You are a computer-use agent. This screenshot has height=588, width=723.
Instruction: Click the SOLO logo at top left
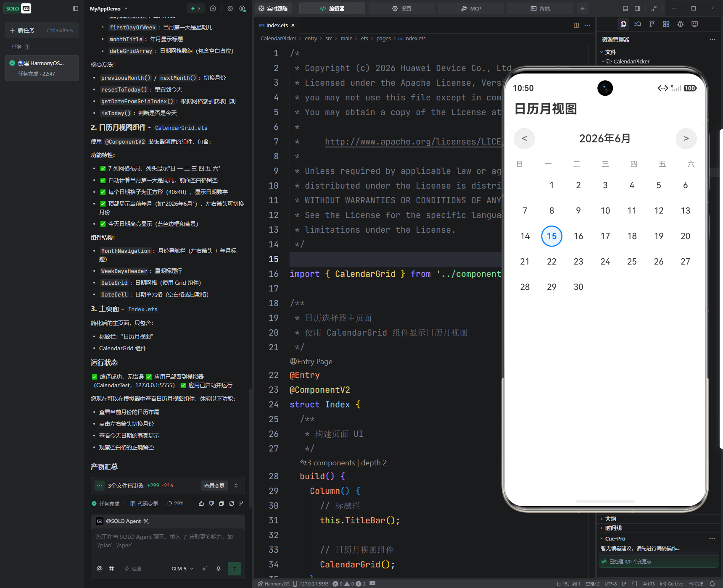point(18,8)
